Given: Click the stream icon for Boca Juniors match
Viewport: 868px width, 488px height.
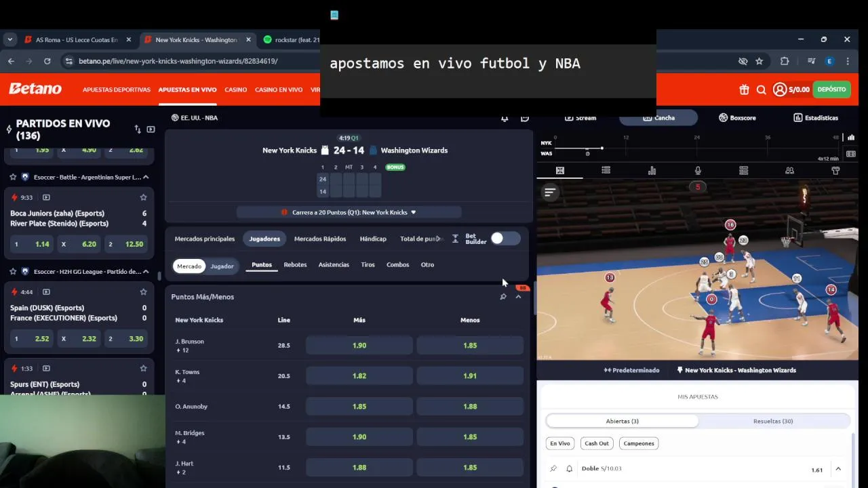Looking at the screenshot, I should (x=46, y=198).
